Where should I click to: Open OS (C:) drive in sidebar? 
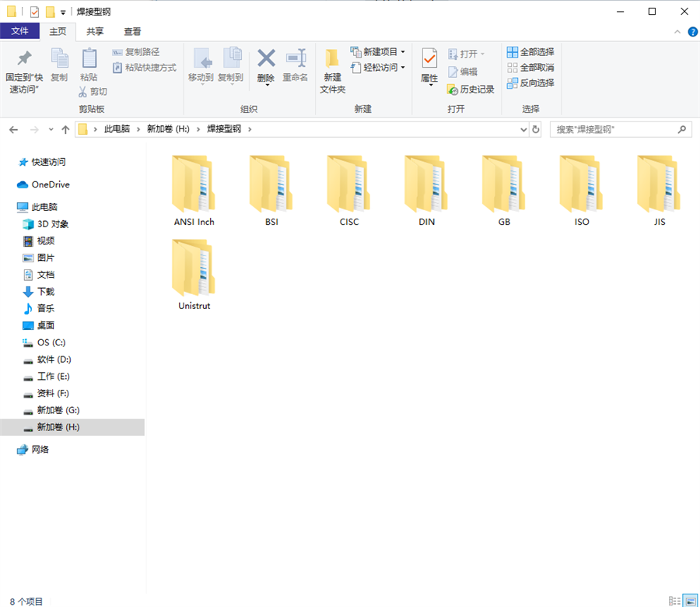[x=44, y=342]
